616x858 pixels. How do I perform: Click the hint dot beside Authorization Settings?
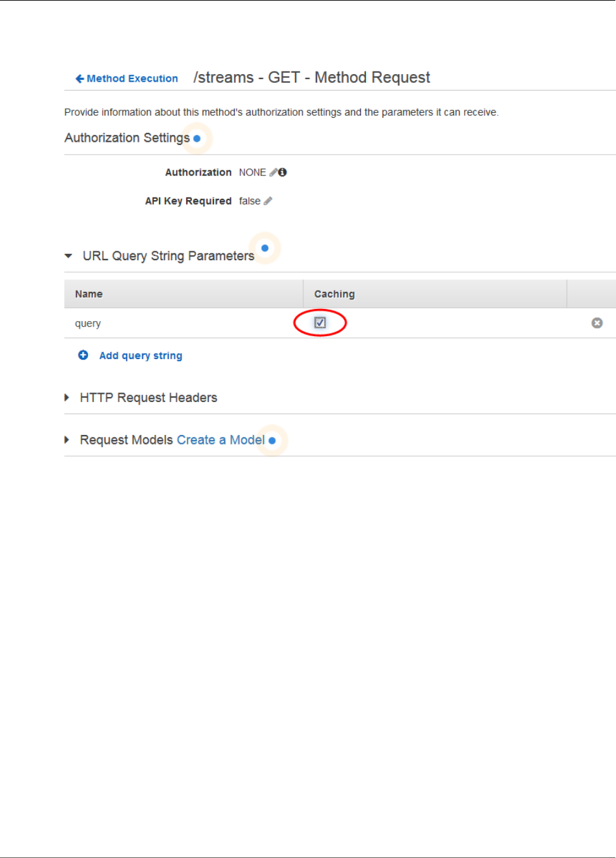point(197,138)
